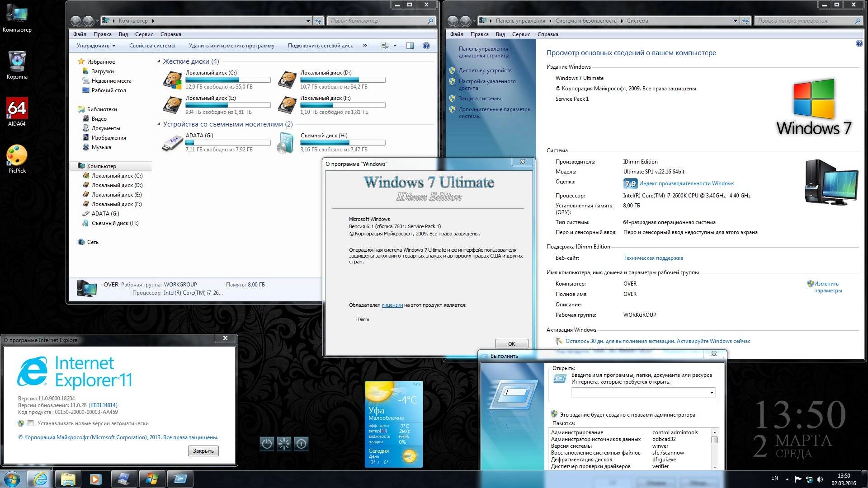Open the Сервис menu in Система window
868x488 pixels.
pos(521,34)
